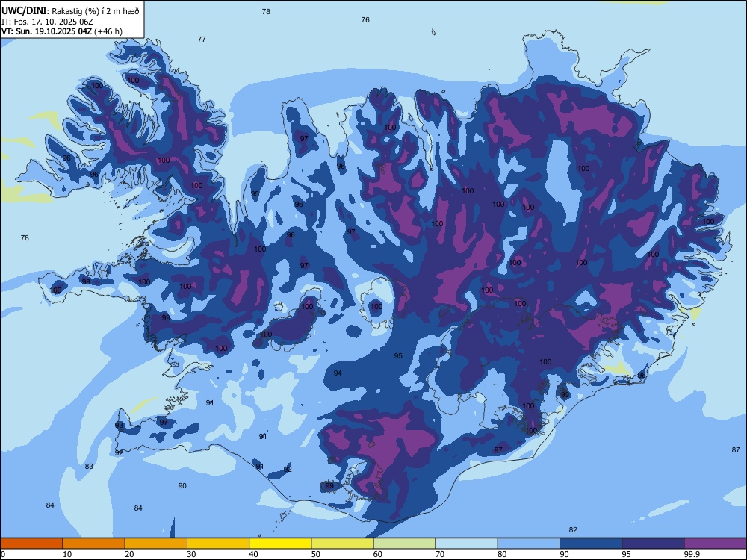
Task: Click the map value '76' over northern sea
Action: (x=365, y=20)
